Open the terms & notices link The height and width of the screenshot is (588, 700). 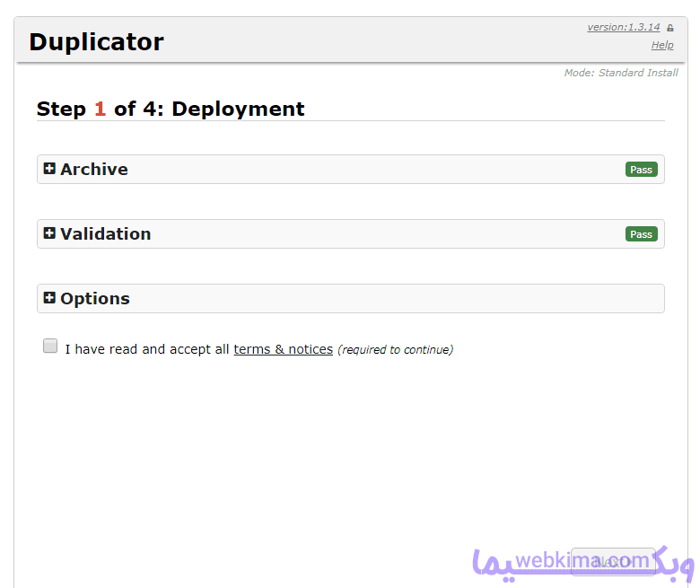point(283,349)
